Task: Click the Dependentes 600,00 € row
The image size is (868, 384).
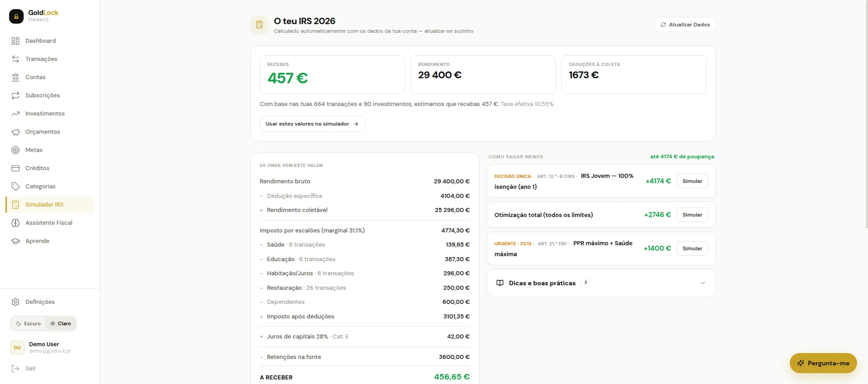Action: point(364,302)
